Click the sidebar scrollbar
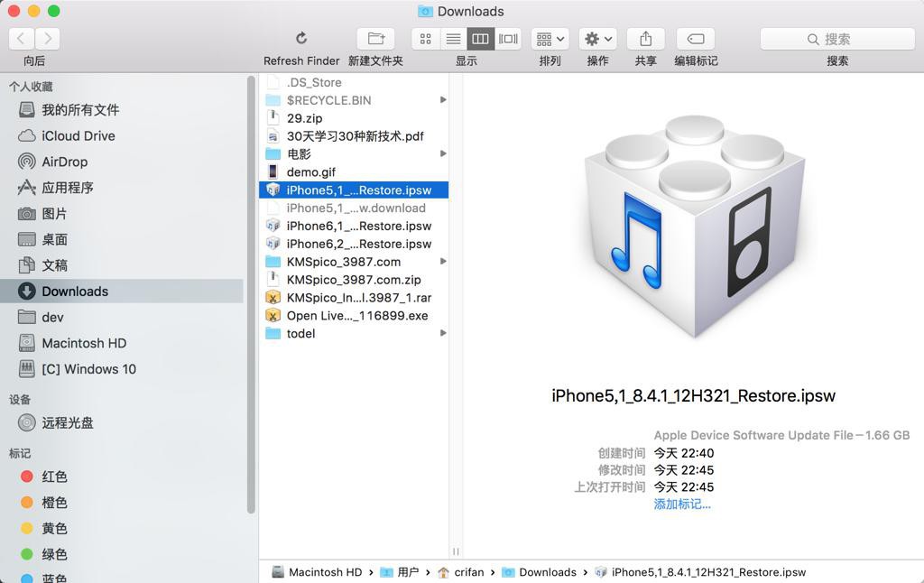Image resolution: width=924 pixels, height=583 pixels. tap(251, 295)
